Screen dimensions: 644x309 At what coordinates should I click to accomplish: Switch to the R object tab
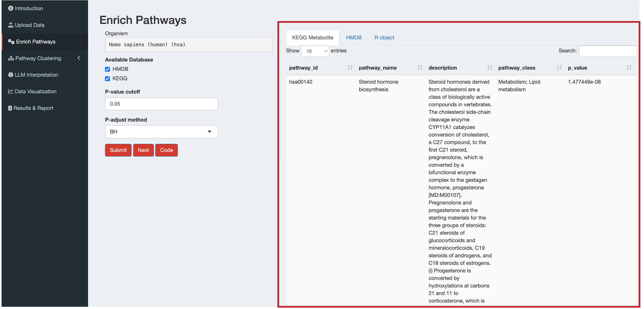[x=384, y=38]
